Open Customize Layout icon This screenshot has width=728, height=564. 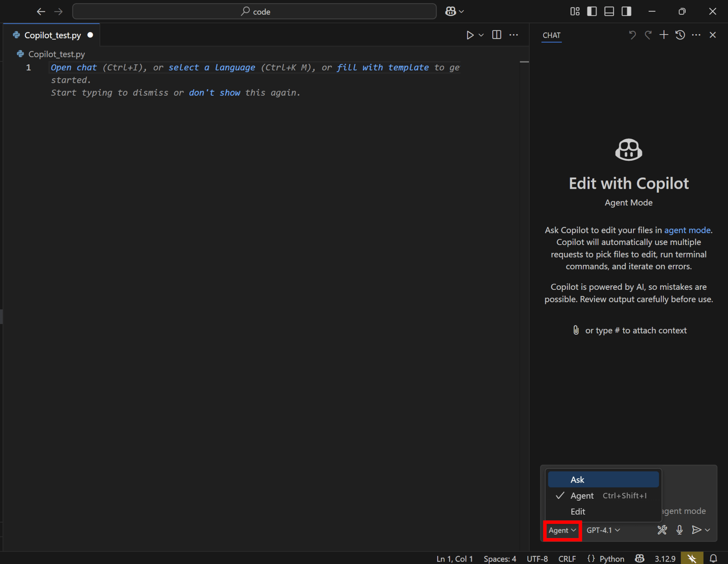[x=575, y=11]
